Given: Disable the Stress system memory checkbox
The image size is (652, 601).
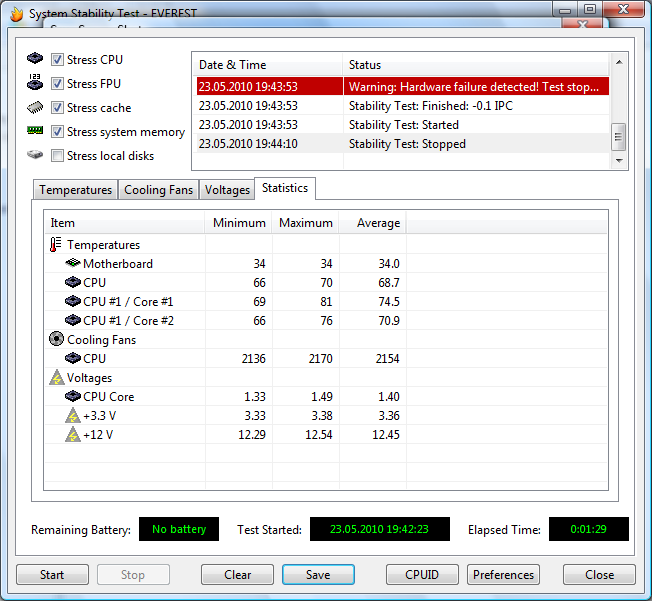Looking at the screenshot, I should pos(57,132).
